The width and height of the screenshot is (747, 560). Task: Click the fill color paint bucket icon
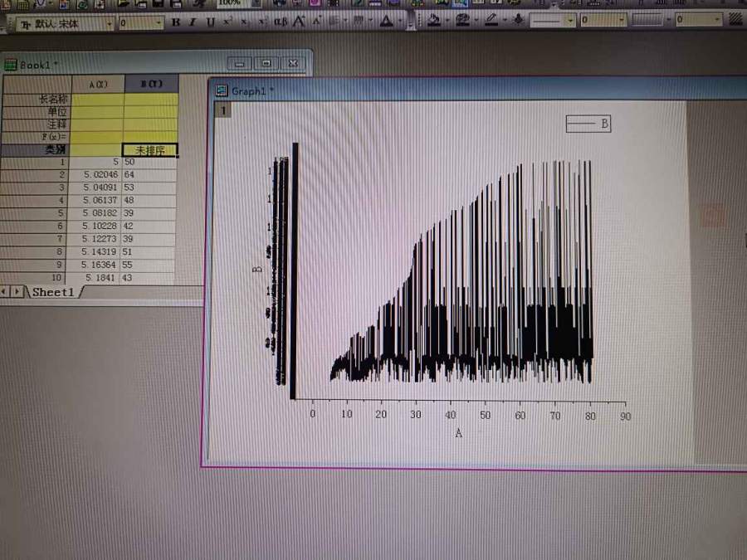click(433, 21)
